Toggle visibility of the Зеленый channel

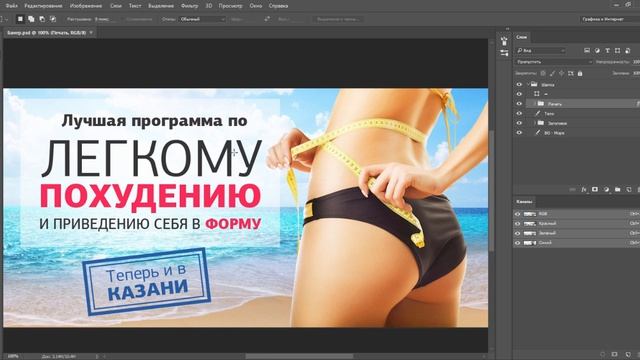[518, 233]
